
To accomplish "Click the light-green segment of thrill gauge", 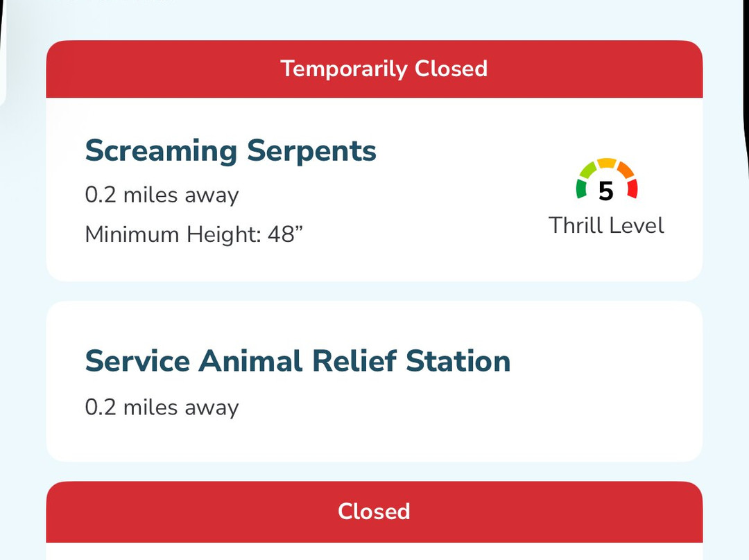I will click(x=588, y=169).
